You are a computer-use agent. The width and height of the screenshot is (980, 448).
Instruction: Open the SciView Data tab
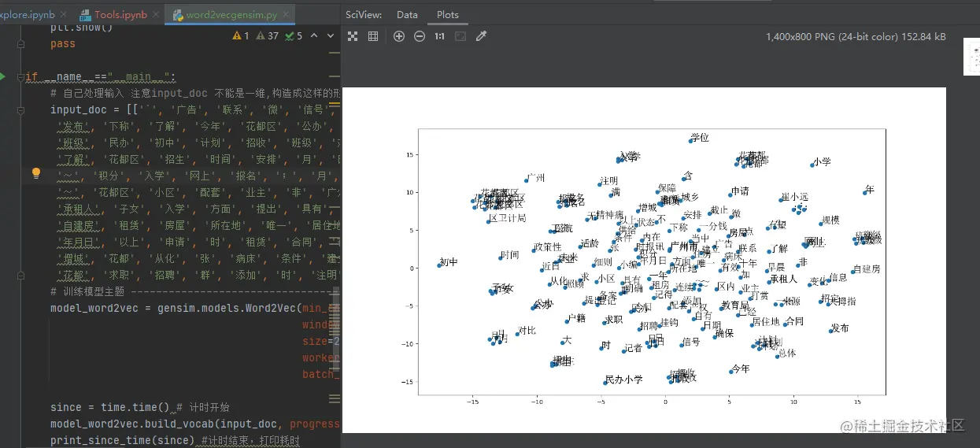coord(408,15)
